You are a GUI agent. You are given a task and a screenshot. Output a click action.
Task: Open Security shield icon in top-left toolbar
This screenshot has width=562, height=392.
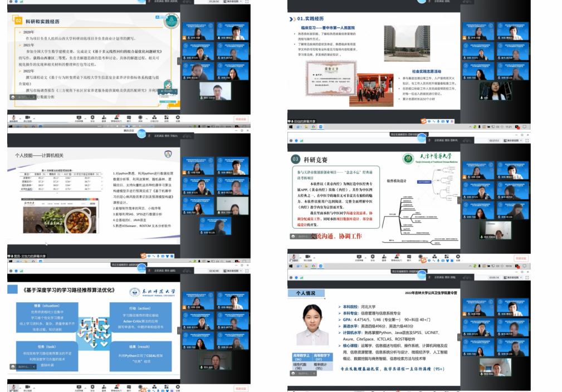(x=92, y=118)
